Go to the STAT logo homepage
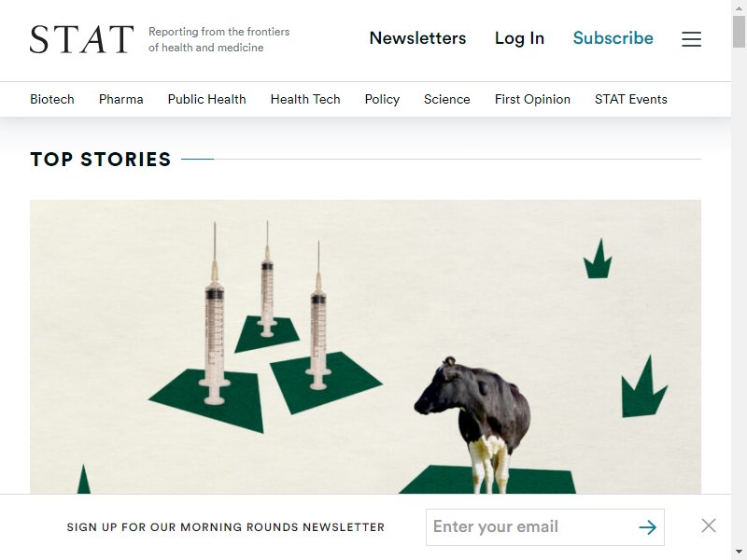Viewport: 747px width, 560px height. (82, 39)
